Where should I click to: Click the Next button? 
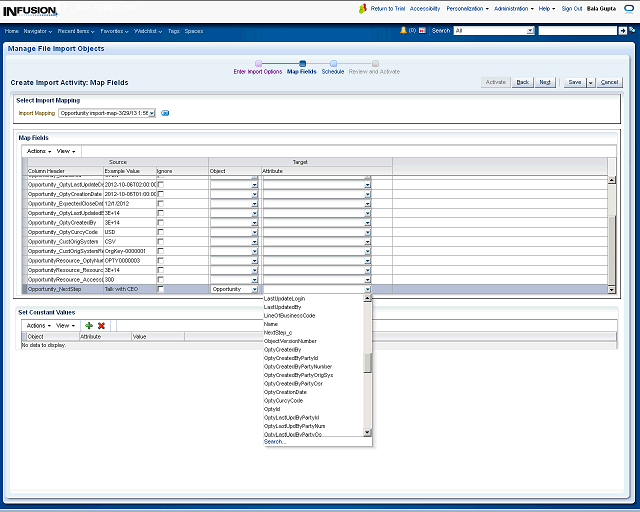point(545,82)
